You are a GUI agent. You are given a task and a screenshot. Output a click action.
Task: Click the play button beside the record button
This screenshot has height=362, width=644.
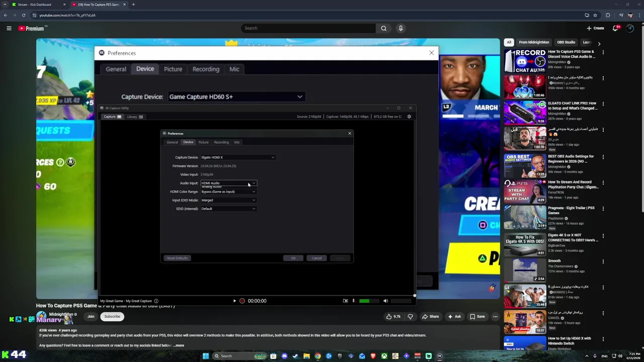[234, 301]
